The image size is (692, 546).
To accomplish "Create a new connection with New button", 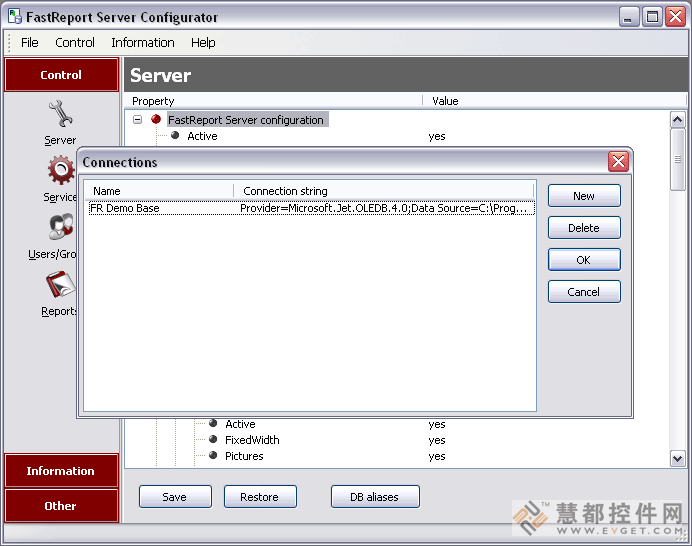I will [x=584, y=196].
